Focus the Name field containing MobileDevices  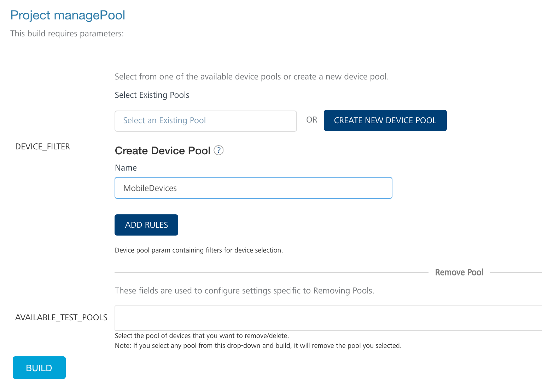coord(253,188)
